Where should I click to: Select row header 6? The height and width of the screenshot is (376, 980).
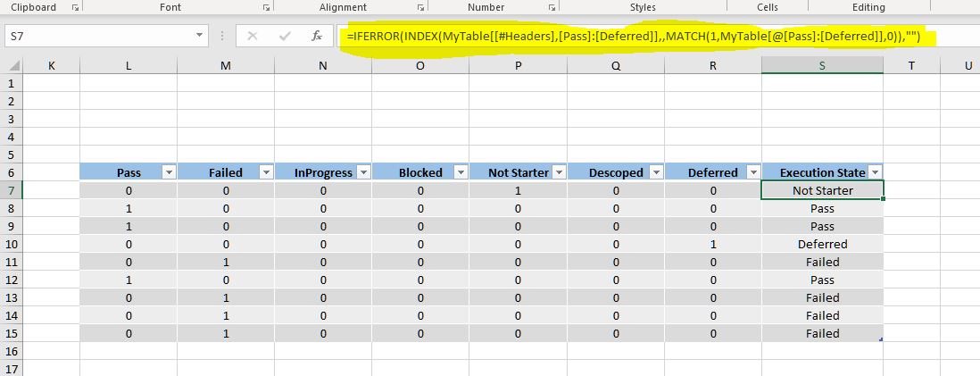12,172
